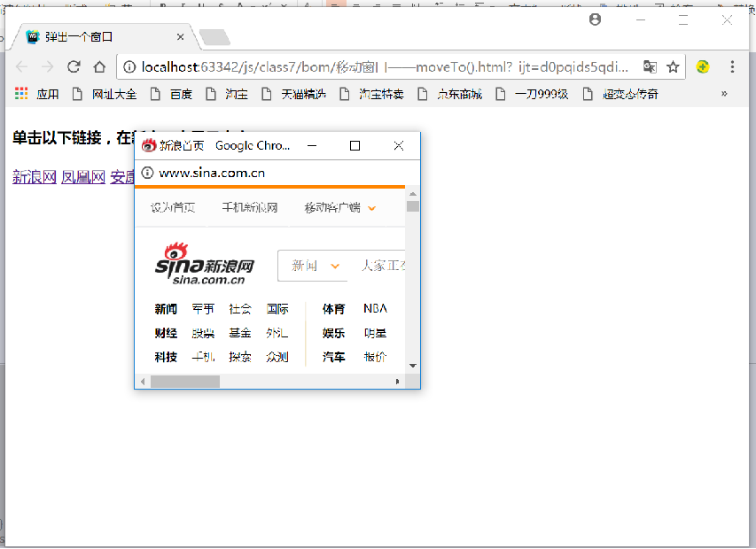This screenshot has height=549, width=756.
Task: Click the 凤凰网 link on main page
Action: (x=83, y=177)
